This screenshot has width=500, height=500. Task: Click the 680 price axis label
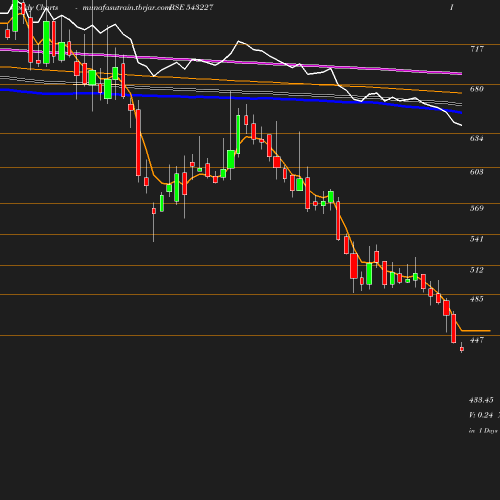[x=477, y=89]
